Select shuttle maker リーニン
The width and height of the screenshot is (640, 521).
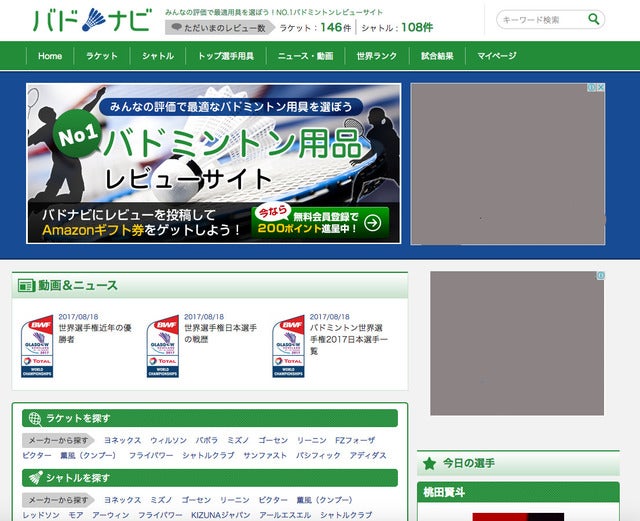(x=235, y=500)
